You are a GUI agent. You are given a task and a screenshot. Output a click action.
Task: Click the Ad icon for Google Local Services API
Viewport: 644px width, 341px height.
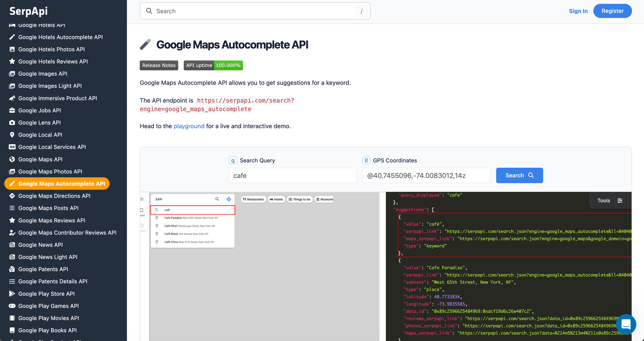[x=12, y=147]
